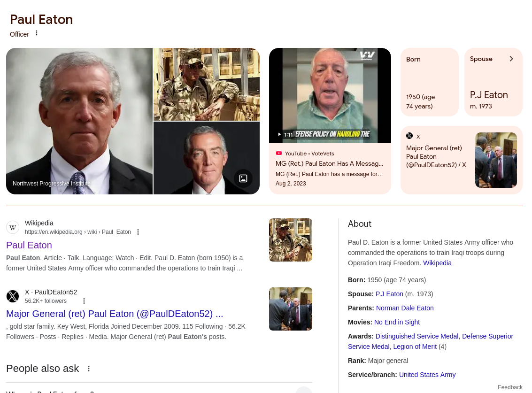
Task: Open the three-dot menu beside 56.2K+ followers
Action: (84, 301)
